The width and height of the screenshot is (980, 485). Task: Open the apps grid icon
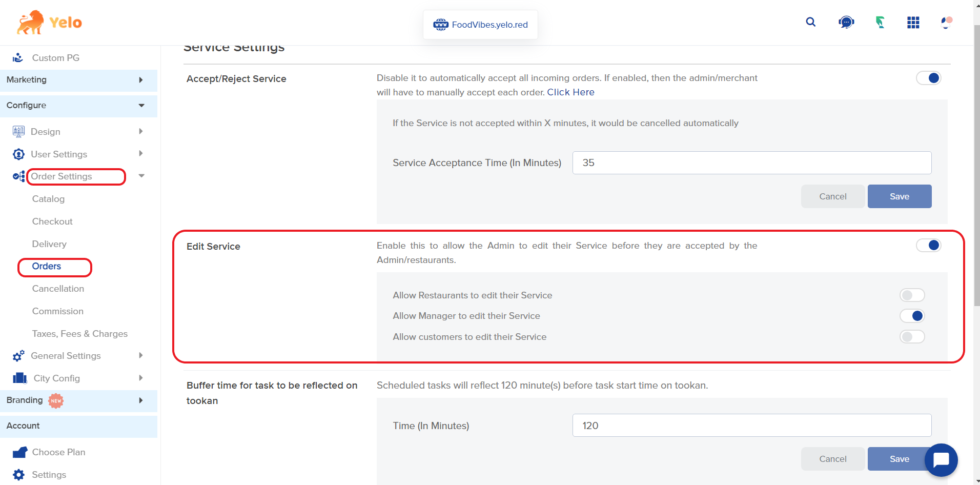point(913,23)
